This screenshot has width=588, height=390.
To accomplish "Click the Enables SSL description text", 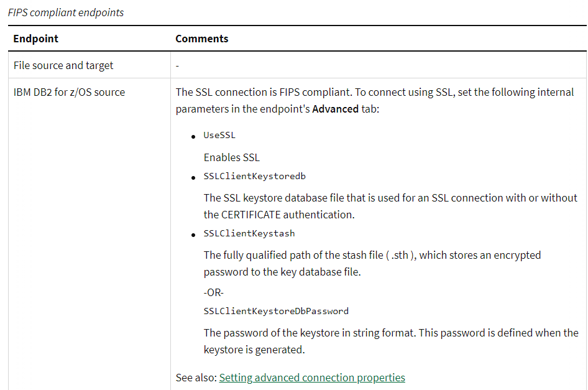I will click(231, 157).
